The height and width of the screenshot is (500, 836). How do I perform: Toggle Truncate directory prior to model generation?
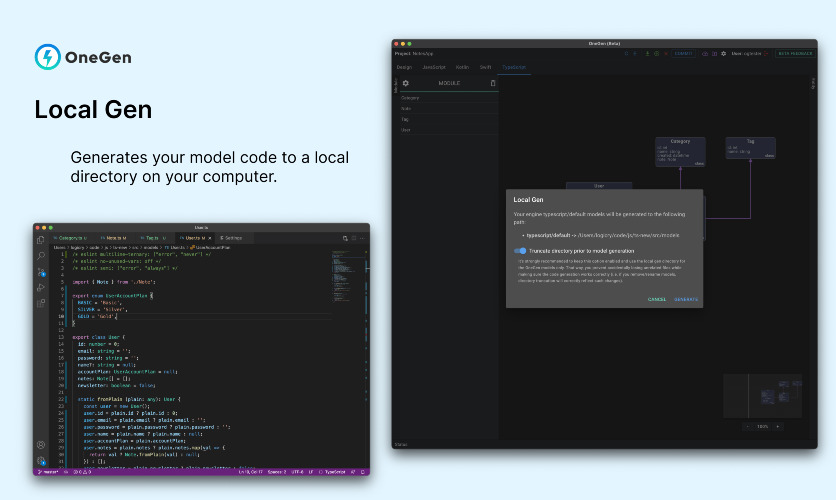click(x=520, y=251)
